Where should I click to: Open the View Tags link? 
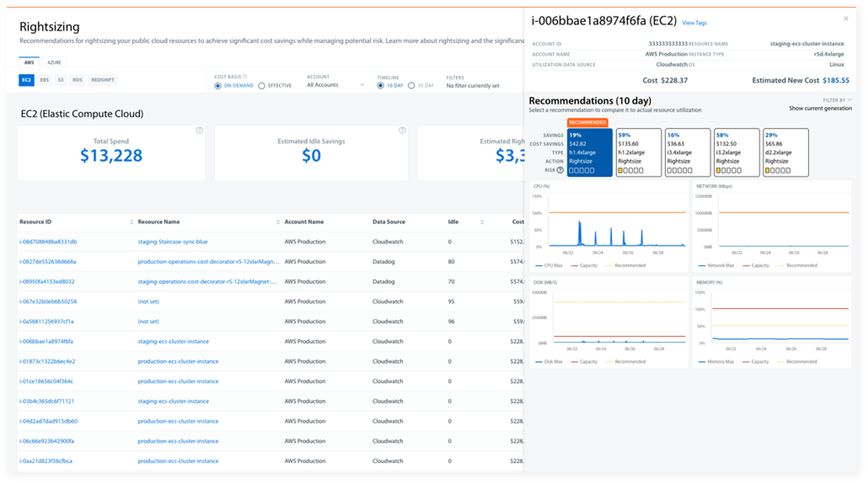(694, 23)
